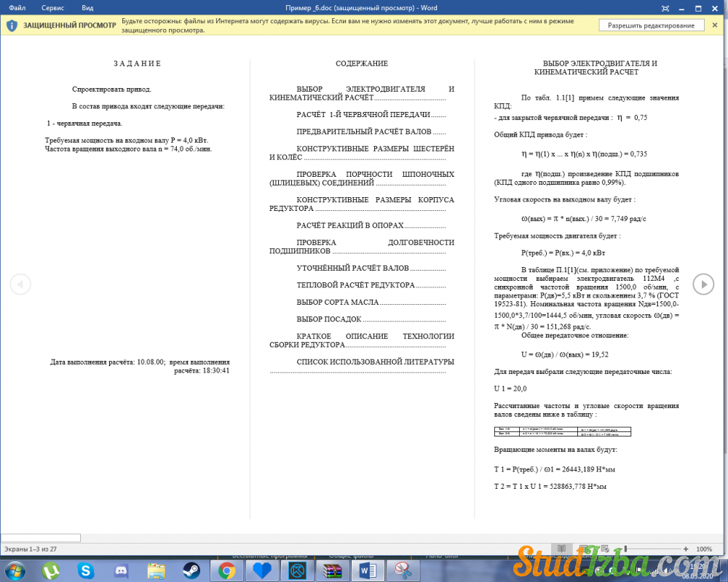This screenshot has height=582, width=728.
Task: Open the blue heart app in taskbar
Action: (x=262, y=570)
